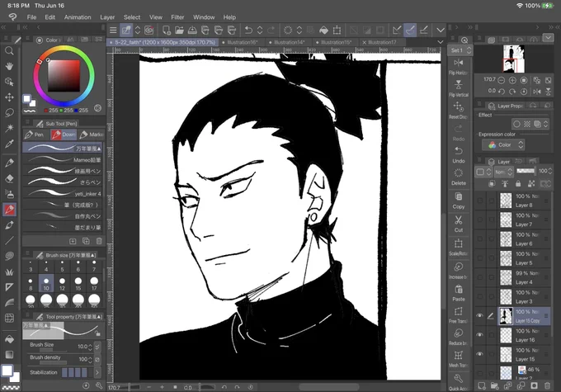Expand command bar overflow chevron
The height and width of the screenshot is (392, 561).
click(x=441, y=31)
